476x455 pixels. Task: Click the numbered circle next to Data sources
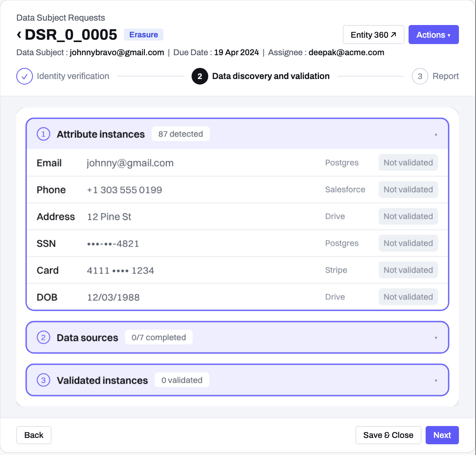point(43,337)
